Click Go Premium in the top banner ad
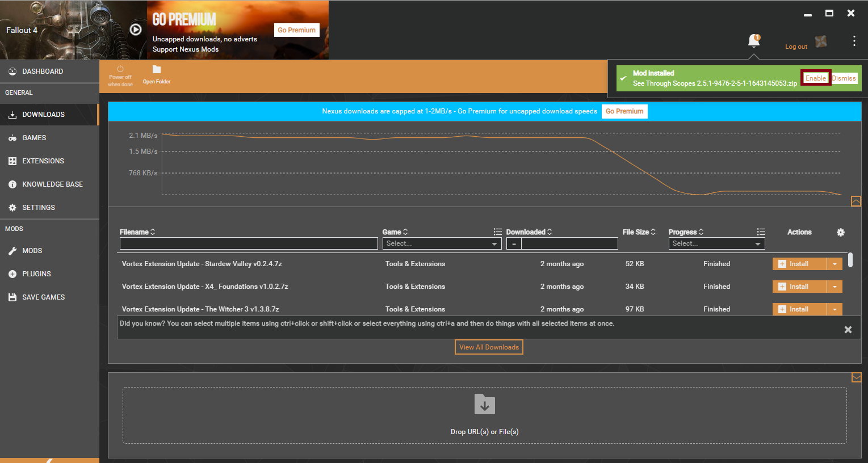Screen dimensions: 868x463 [297, 30]
